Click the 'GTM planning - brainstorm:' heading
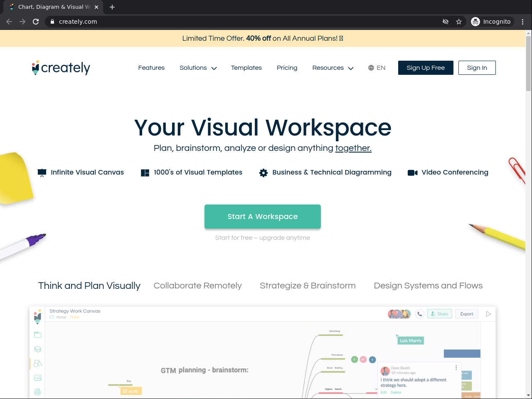This screenshot has width=532, height=399. (x=204, y=370)
